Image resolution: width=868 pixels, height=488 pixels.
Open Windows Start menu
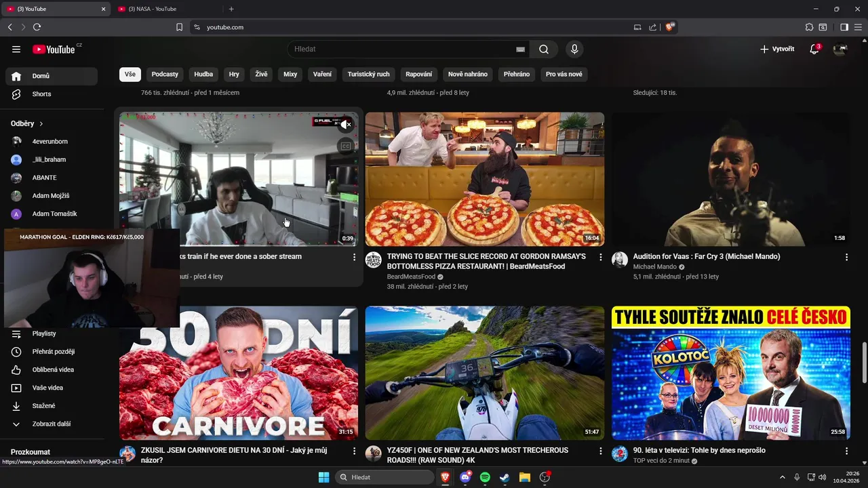click(x=323, y=477)
